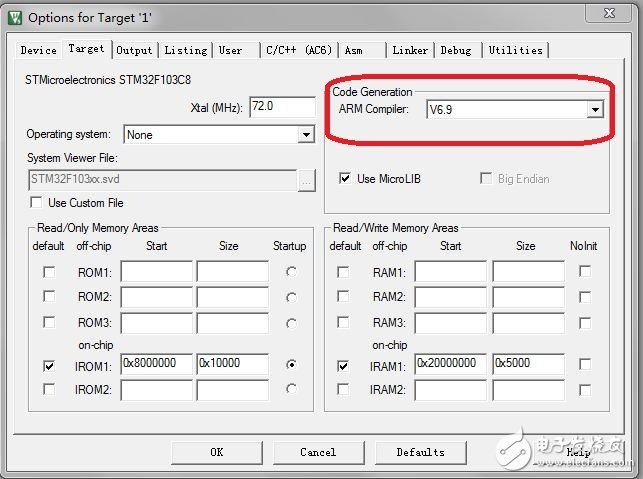Image resolution: width=643 pixels, height=479 pixels.
Task: Open the C/C++ (AC6) tab
Action: 299,50
